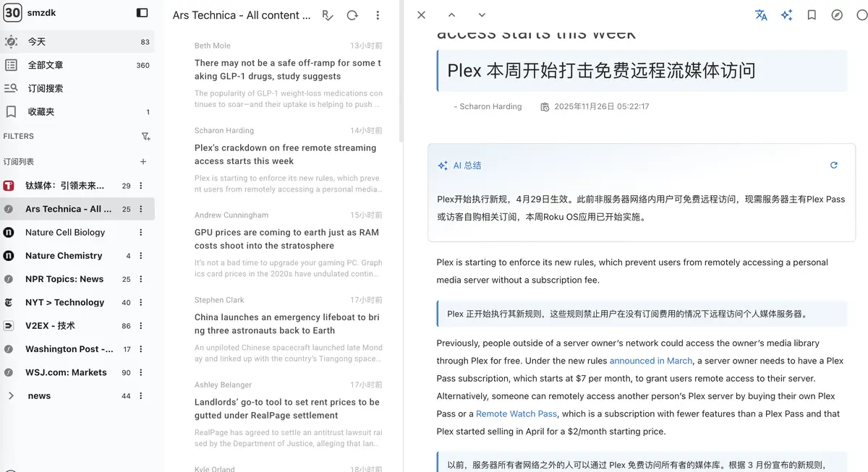Add a new subscription with plus icon
Image resolution: width=868 pixels, height=472 pixels.
[143, 162]
